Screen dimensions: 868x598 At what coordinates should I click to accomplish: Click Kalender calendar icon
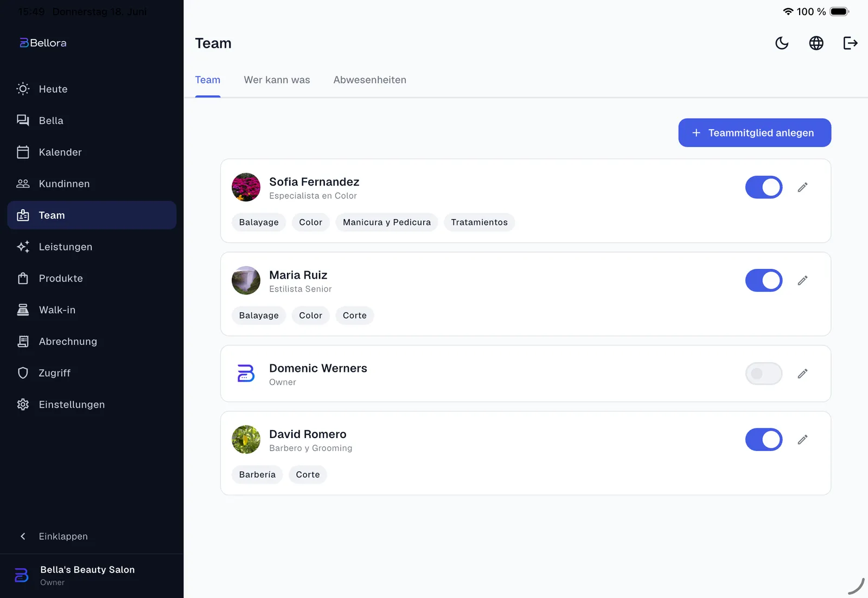tap(23, 152)
